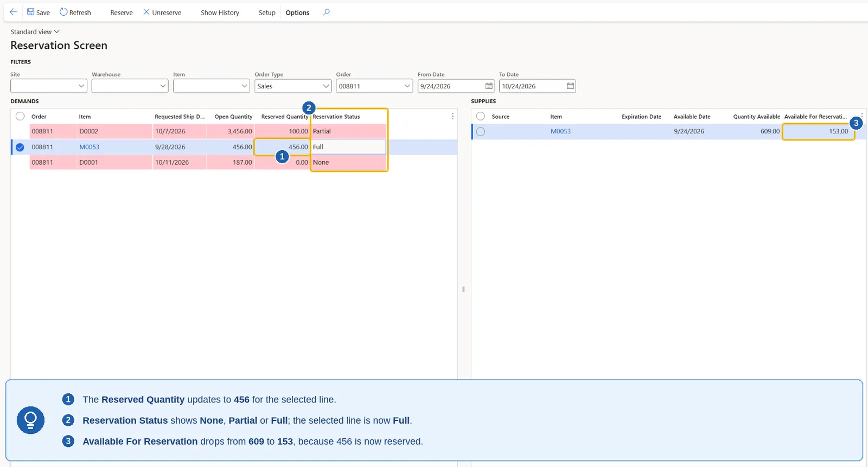Sort by Reservation Status column header

336,117
